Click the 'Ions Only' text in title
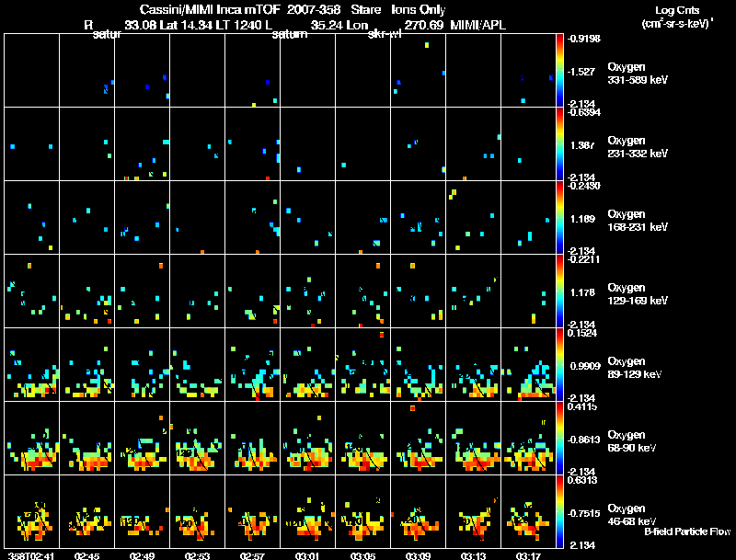The height and width of the screenshot is (560, 736). tap(419, 9)
